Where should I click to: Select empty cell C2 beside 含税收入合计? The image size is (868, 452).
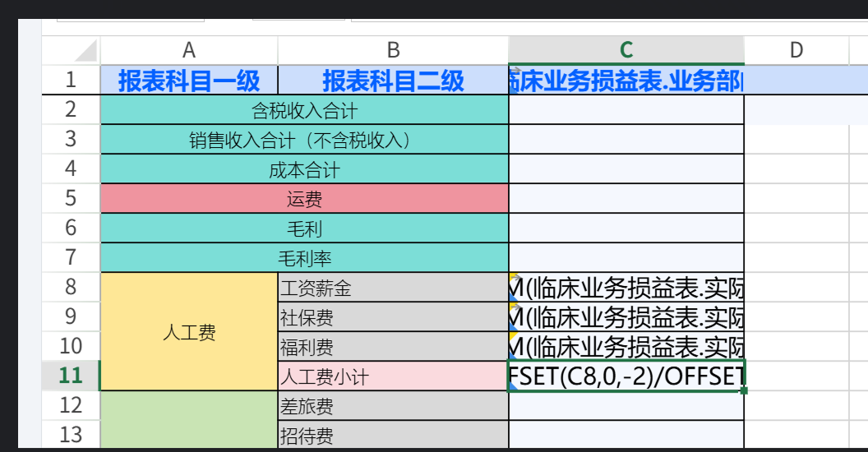coord(626,110)
